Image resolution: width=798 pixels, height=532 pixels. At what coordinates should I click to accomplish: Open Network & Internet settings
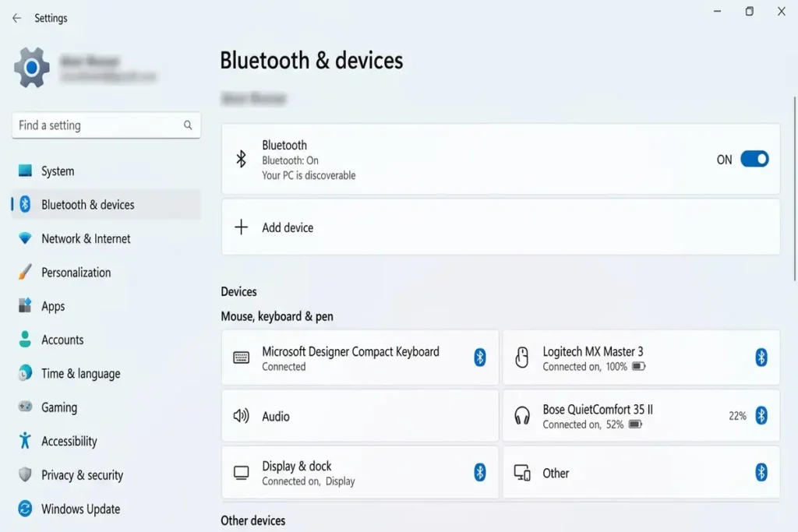click(106, 238)
